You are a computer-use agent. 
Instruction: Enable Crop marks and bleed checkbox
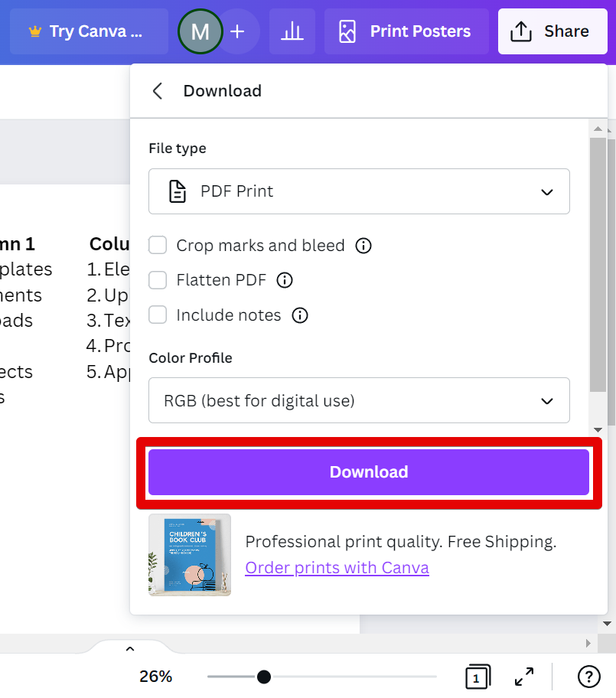pos(158,246)
